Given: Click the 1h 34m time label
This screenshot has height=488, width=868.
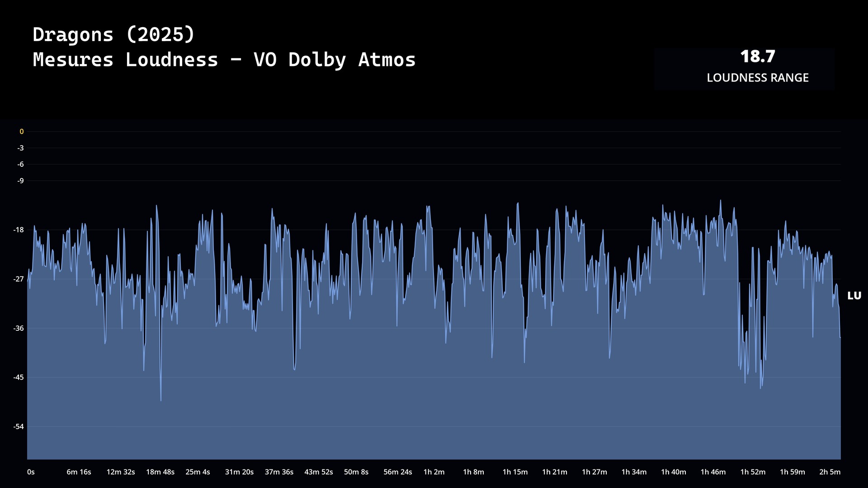Looking at the screenshot, I should coord(634,472).
